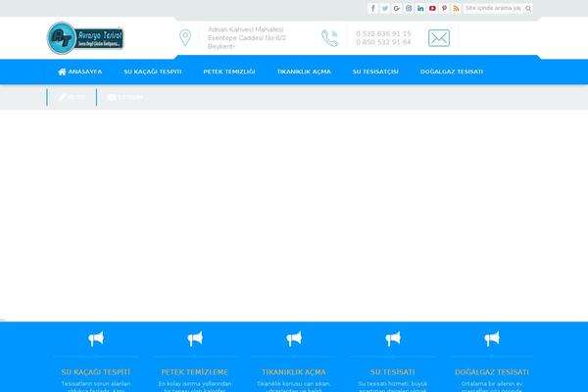Open the PETEK TEMİZLEME card heading
This screenshot has height=392, width=588.
tap(195, 372)
